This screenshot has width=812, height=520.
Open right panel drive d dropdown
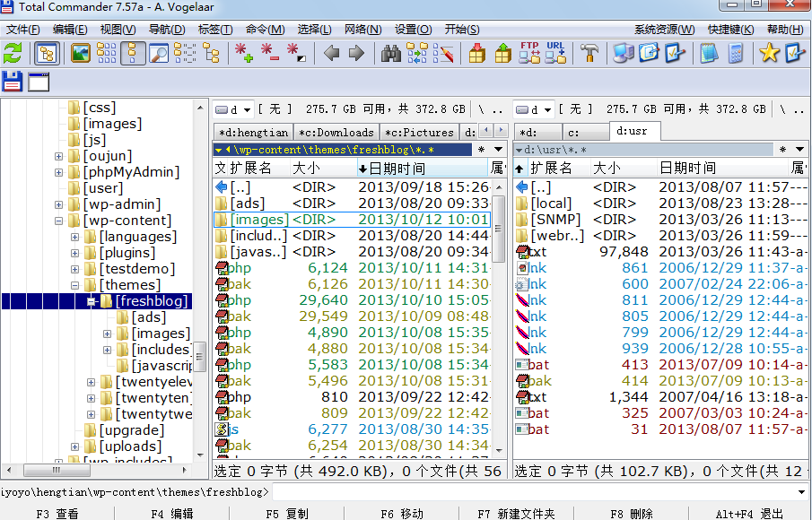click(533, 109)
